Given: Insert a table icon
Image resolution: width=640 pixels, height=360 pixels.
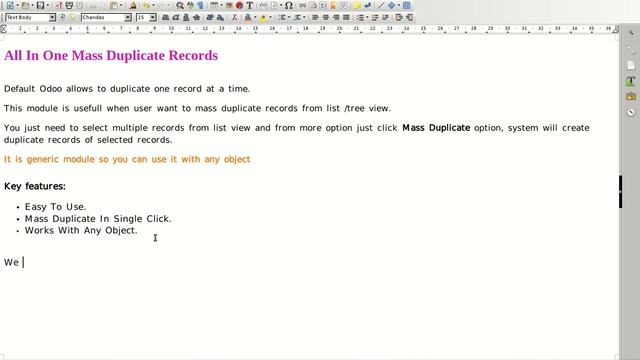Looking at the screenshot, I should click(x=214, y=5).
